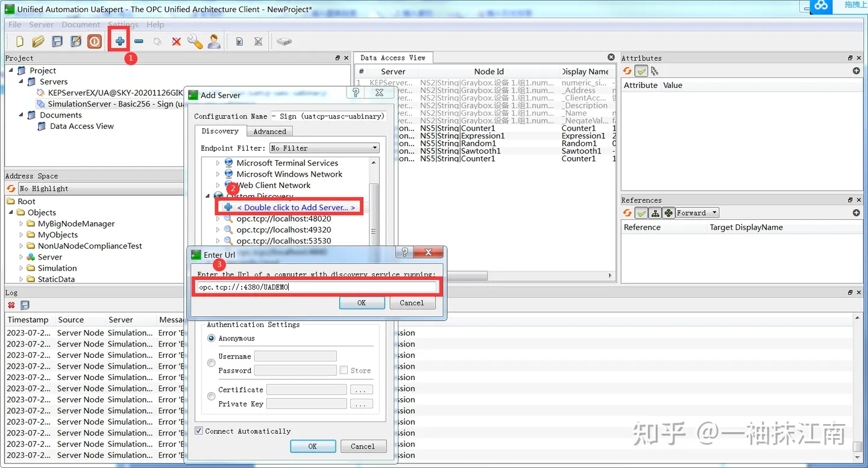Click the Configuration Name text field
The image size is (868, 468).
pyautogui.click(x=329, y=116)
